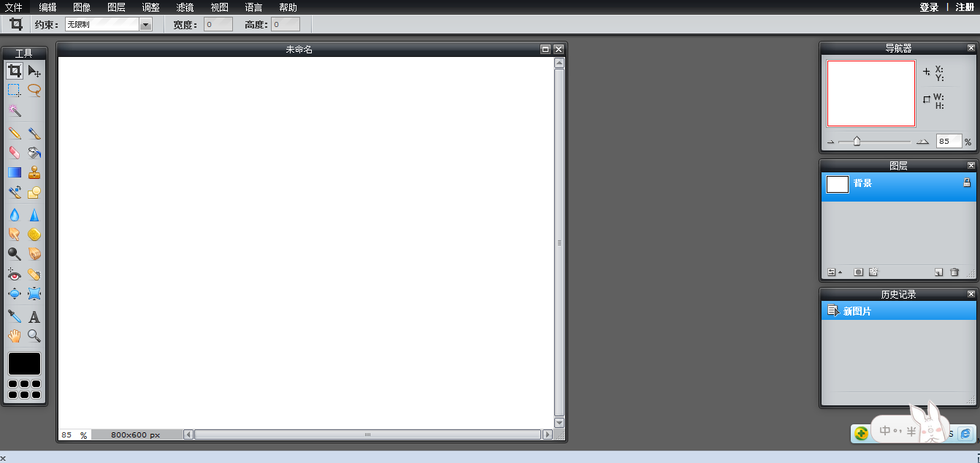Image resolution: width=980 pixels, height=463 pixels.
Task: Delete layer with trash icon
Action: tap(954, 272)
